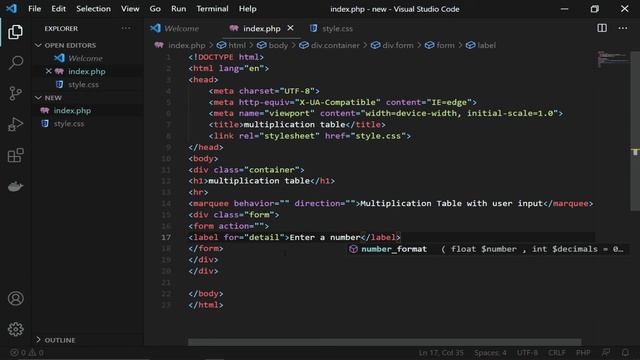Viewport: 640px width, 360px height.
Task: Click the marquee tag line of code
Action: [391, 203]
